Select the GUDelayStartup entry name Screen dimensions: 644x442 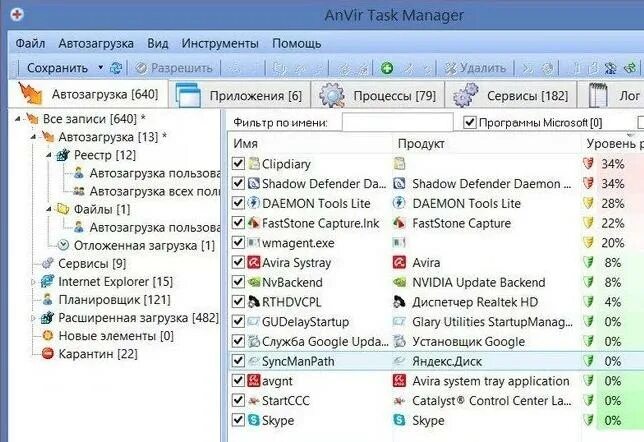coord(306,322)
